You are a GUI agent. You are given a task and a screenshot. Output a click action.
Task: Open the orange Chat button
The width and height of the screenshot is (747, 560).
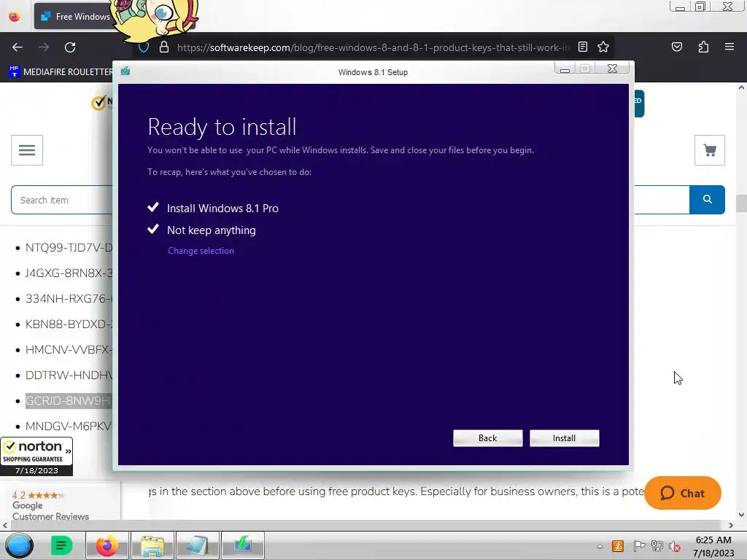point(682,493)
